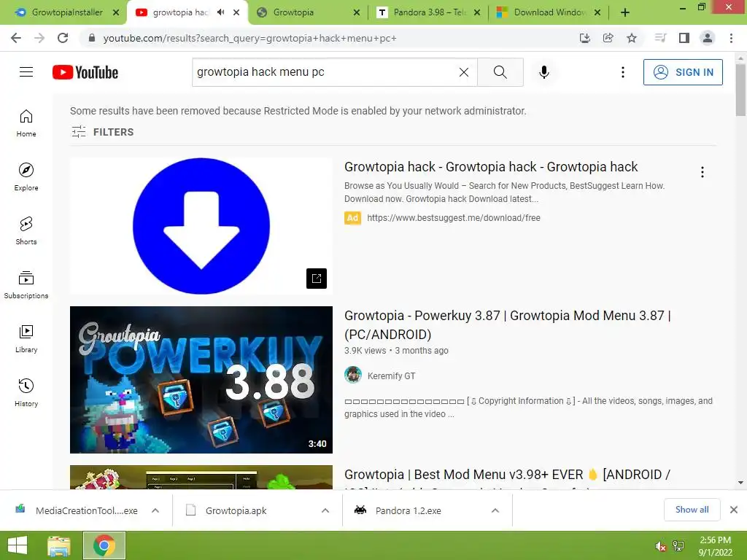Click the page vertical scrollbar thumb

[x=740, y=90]
